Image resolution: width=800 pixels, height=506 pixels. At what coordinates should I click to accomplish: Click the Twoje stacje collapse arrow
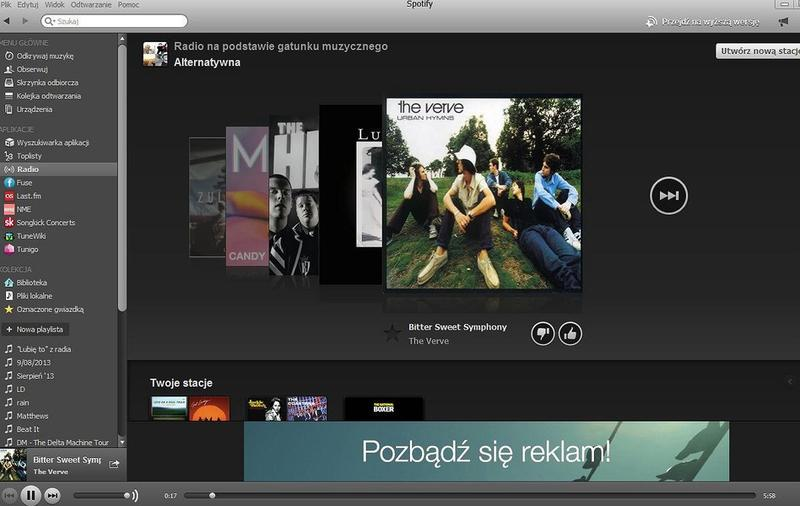point(789,381)
